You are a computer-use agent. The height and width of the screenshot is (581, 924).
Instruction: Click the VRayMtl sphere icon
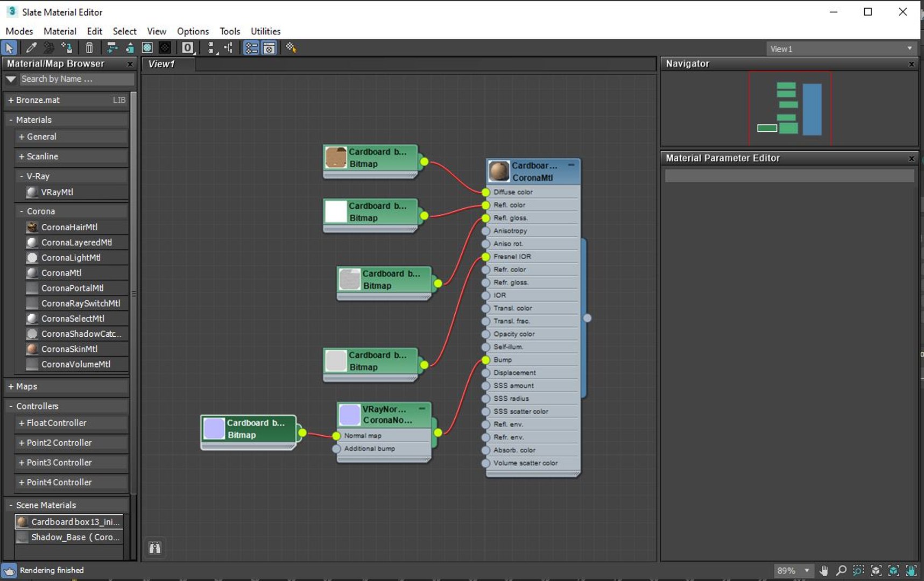pyautogui.click(x=32, y=192)
